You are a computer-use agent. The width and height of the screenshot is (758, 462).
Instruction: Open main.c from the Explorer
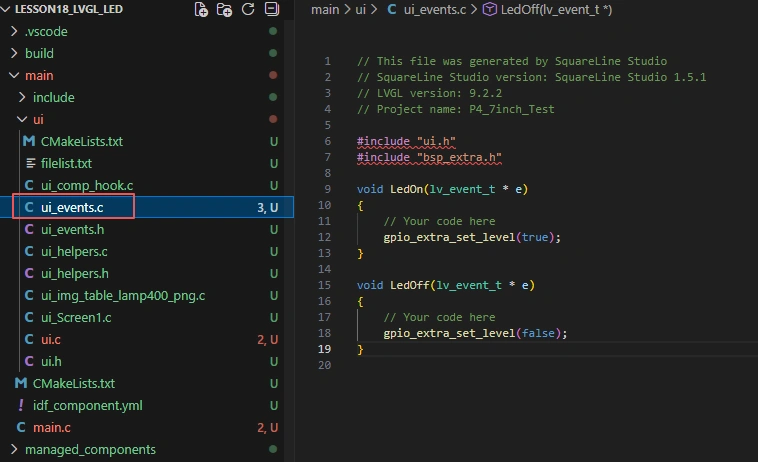[53, 427]
